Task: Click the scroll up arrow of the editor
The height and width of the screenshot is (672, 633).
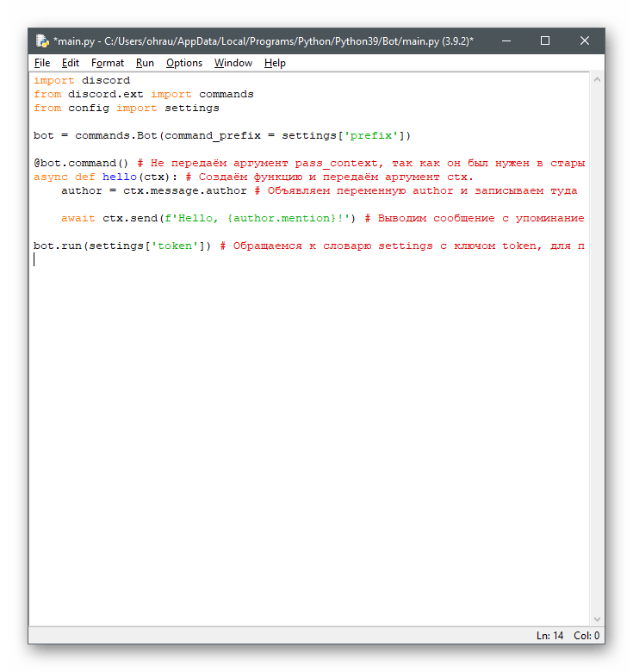Action: [596, 79]
